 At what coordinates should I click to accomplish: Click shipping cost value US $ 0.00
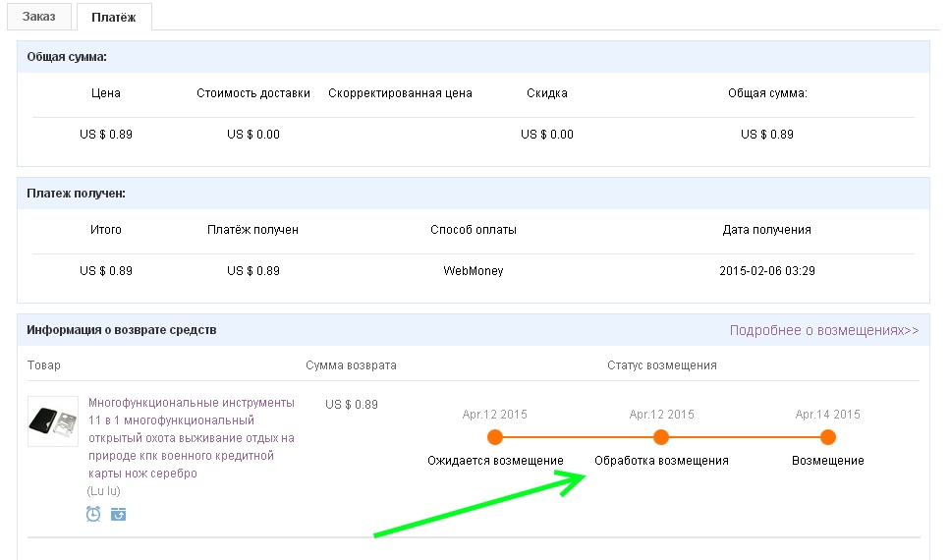point(253,135)
